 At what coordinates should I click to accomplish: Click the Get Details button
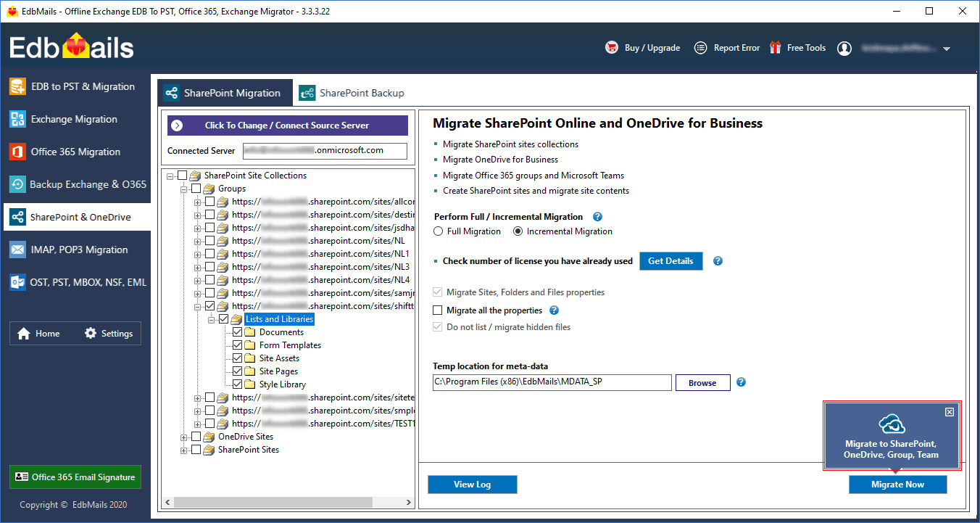coord(670,261)
